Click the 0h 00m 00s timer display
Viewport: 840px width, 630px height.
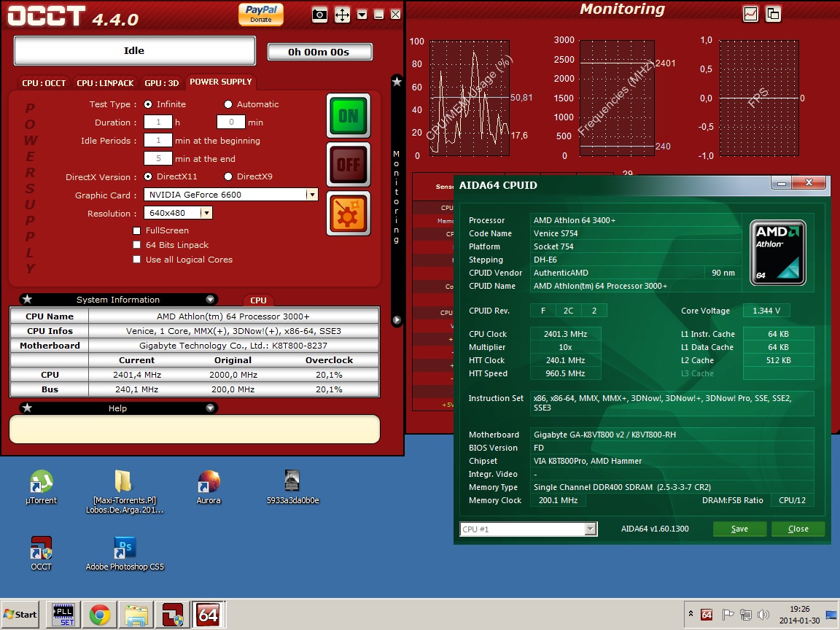point(319,52)
